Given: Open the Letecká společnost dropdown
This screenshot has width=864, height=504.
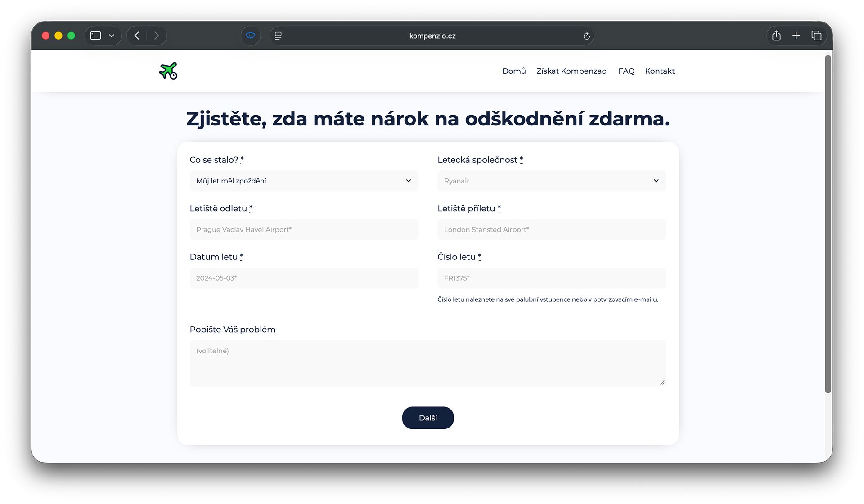Looking at the screenshot, I should 551,181.
